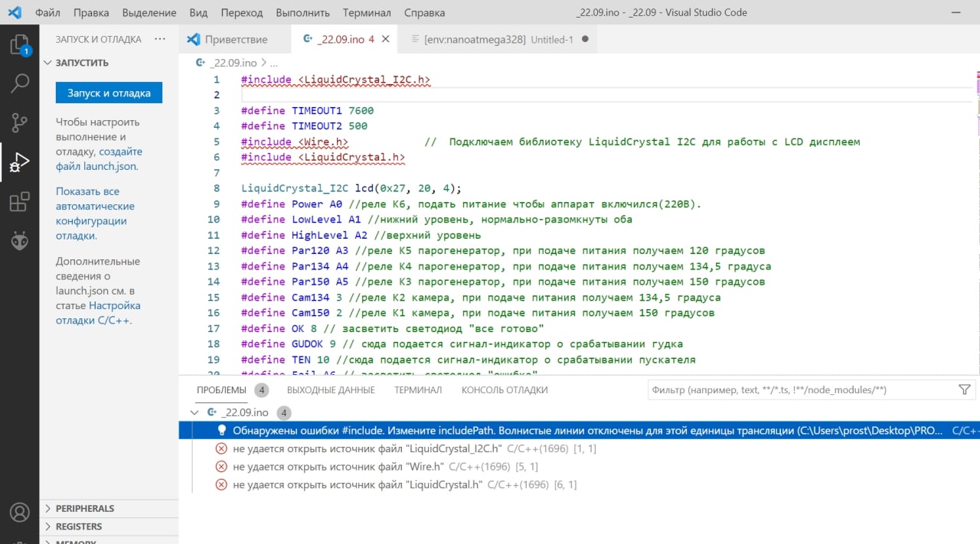Open the PlatformIO alien icon
Viewport: 980px width, 544px height.
point(19,242)
